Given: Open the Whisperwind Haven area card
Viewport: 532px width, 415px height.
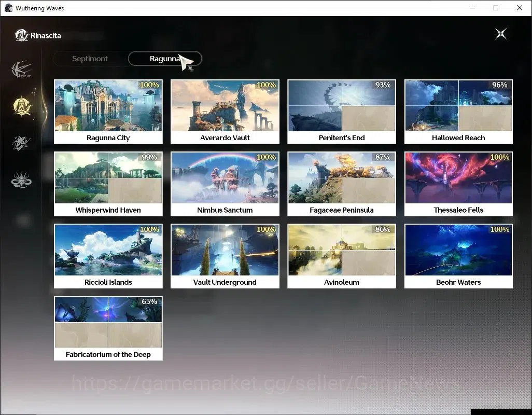Looking at the screenshot, I should point(108,184).
